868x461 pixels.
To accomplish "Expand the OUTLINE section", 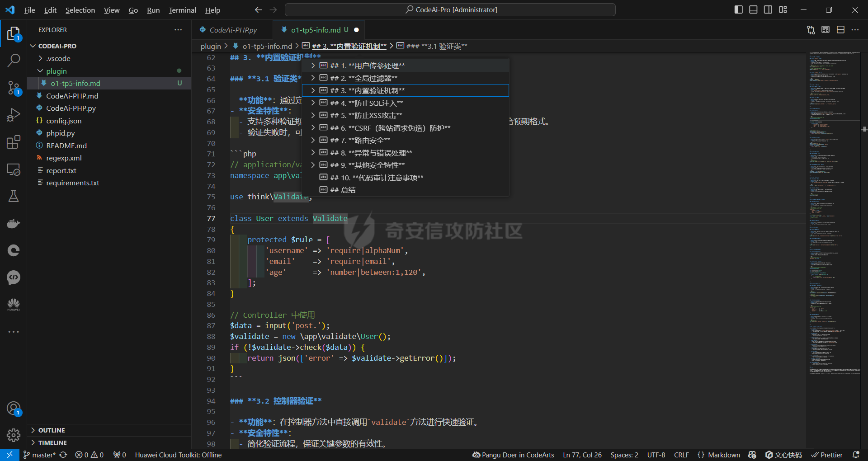I will [33, 430].
